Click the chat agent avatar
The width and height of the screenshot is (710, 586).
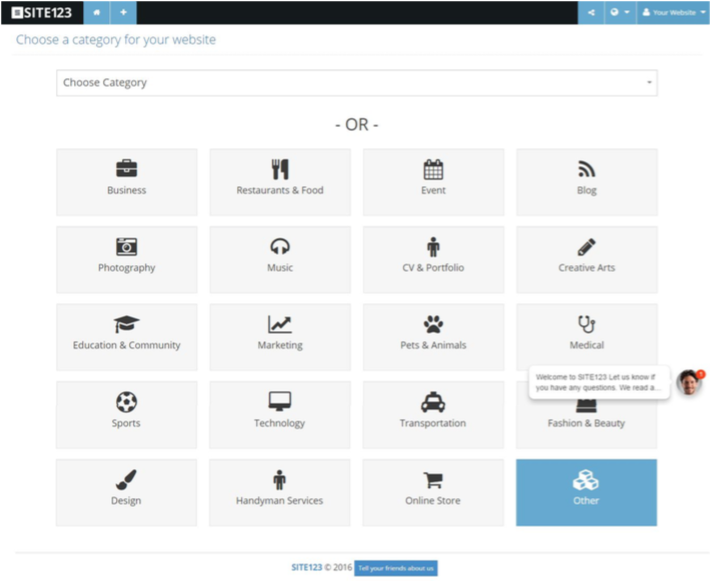coord(689,382)
